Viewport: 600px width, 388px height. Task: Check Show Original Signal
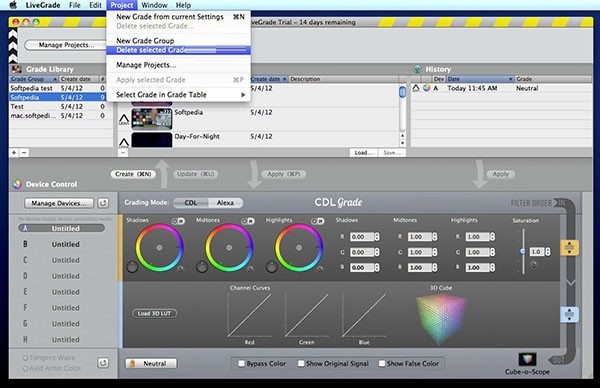[x=301, y=364]
